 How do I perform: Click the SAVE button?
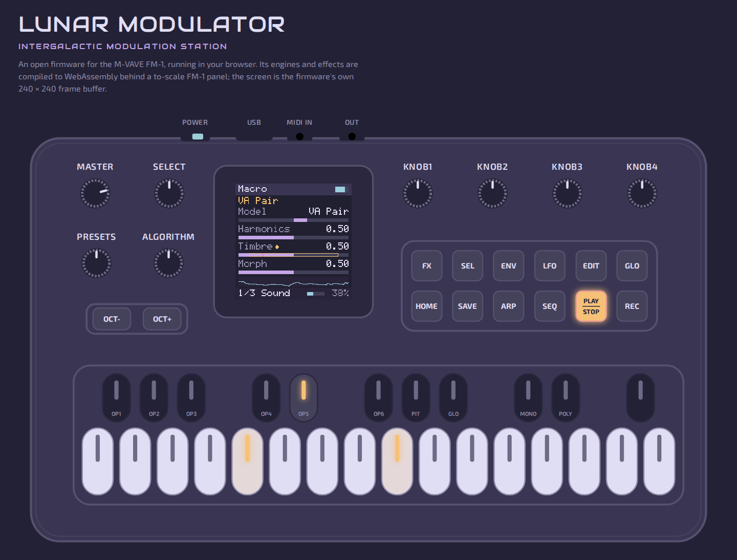click(467, 306)
